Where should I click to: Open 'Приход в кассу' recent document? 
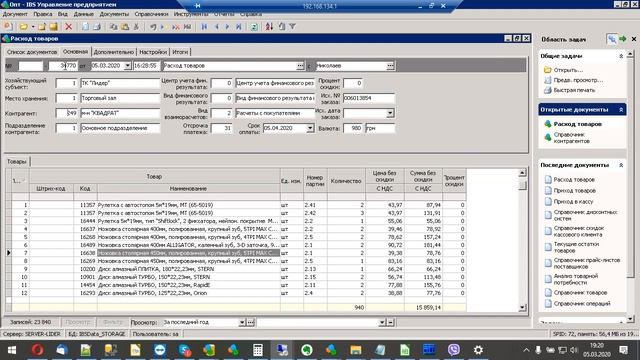(573, 202)
